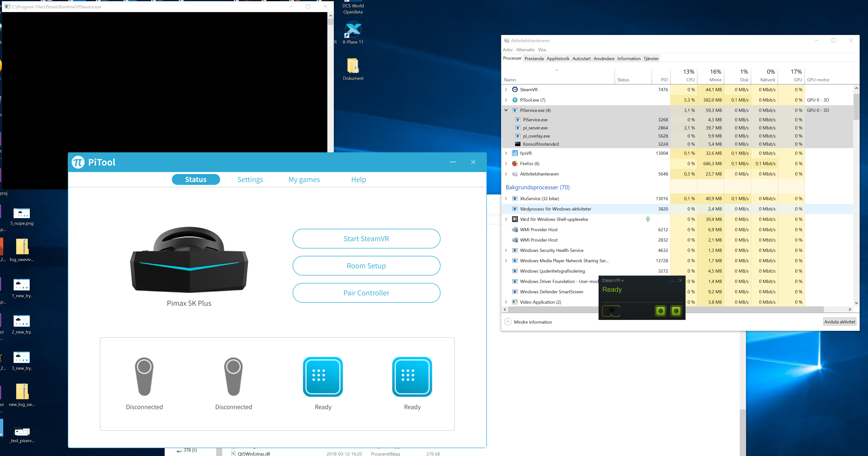
Task: Sort processes by the CPU column header
Action: click(684, 75)
